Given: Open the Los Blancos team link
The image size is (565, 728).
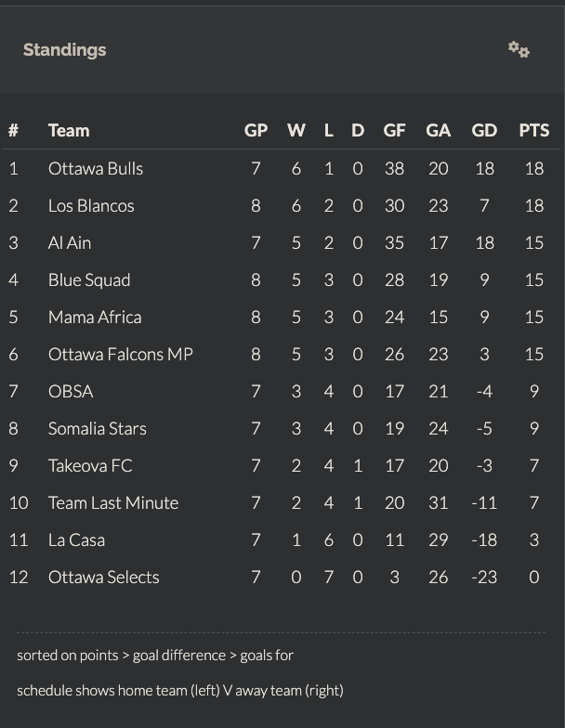Looking at the screenshot, I should pos(91,205).
